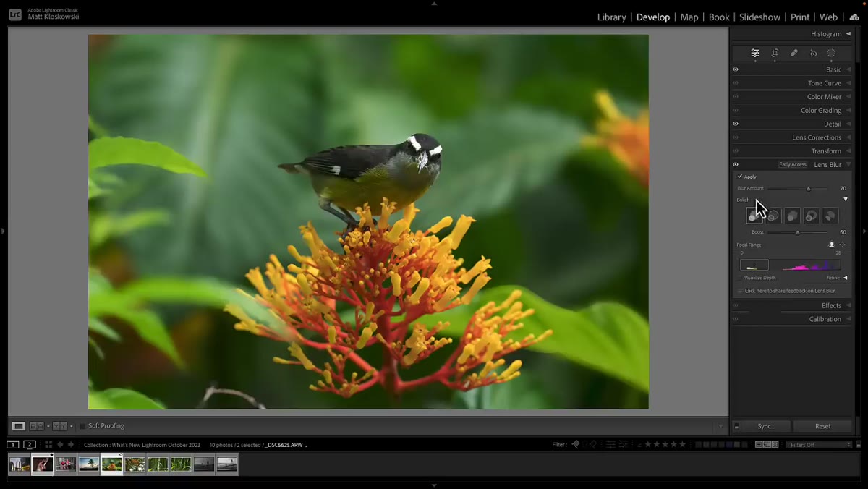
Task: Enable the Visualize Depth checkbox
Action: [x=740, y=277]
